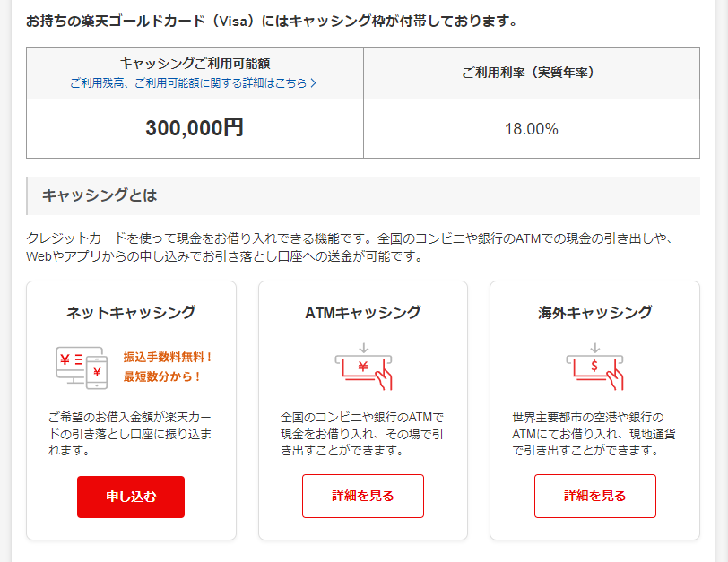
Task: Select the ネットキャッシング card title
Action: click(131, 312)
